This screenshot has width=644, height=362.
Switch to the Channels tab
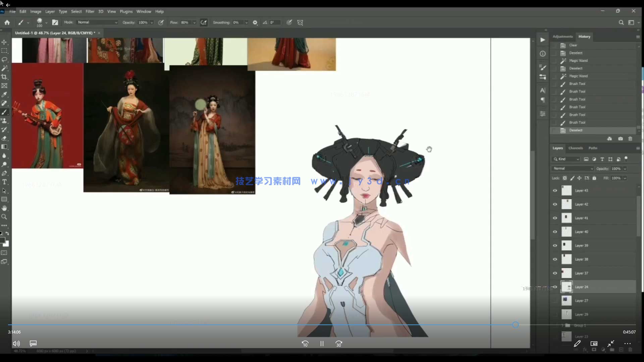click(x=576, y=148)
